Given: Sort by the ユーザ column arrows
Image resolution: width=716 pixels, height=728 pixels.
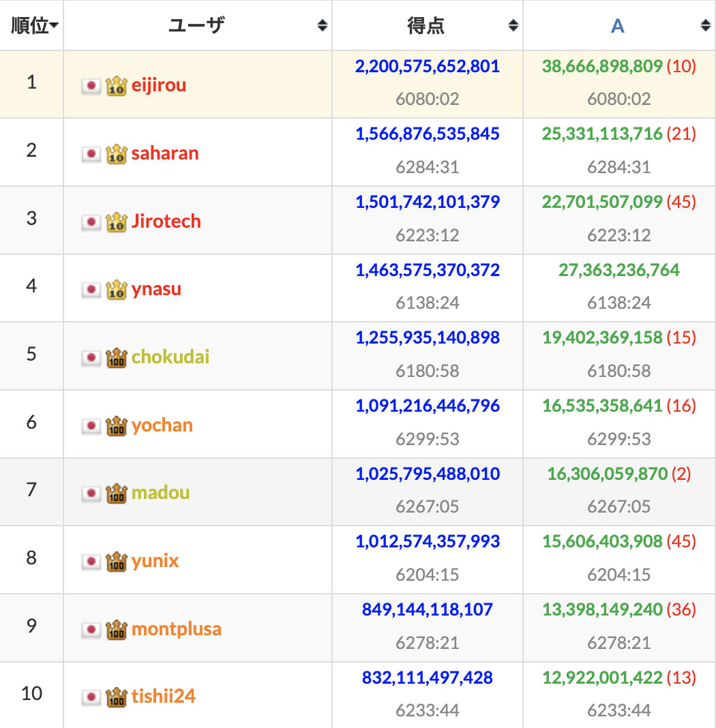Looking at the screenshot, I should (x=323, y=25).
